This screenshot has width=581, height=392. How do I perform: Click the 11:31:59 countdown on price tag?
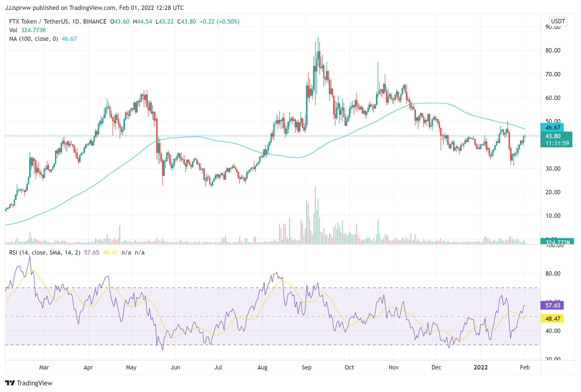click(x=557, y=143)
